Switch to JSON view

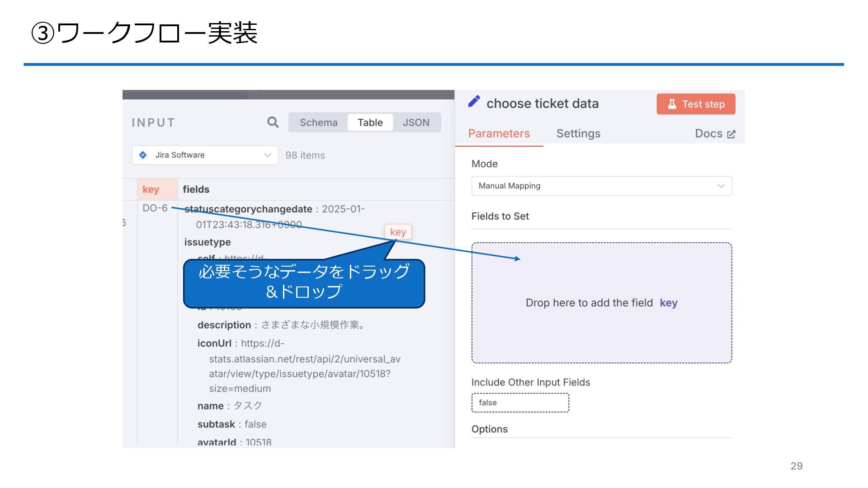(x=416, y=122)
